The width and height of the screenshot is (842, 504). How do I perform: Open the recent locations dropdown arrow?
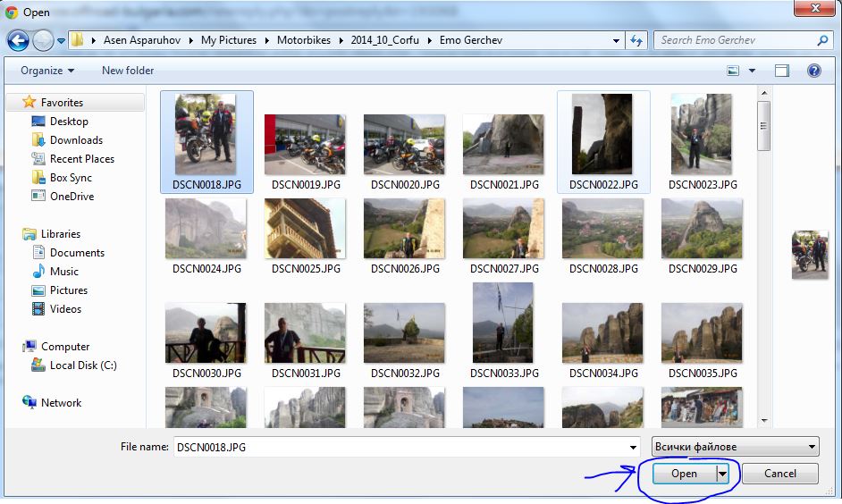pos(61,41)
